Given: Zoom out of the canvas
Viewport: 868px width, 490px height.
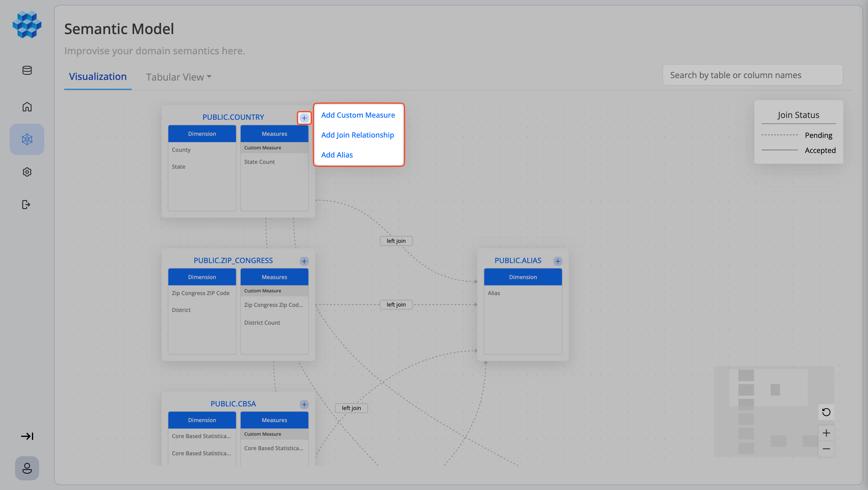Looking at the screenshot, I should click(x=826, y=449).
